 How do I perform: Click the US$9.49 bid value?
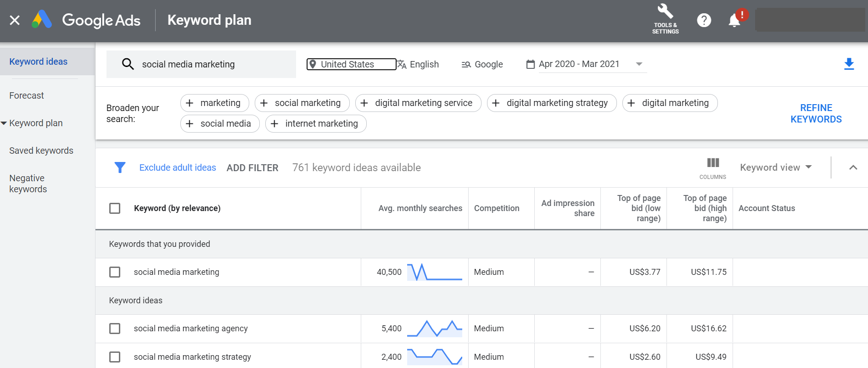point(711,357)
